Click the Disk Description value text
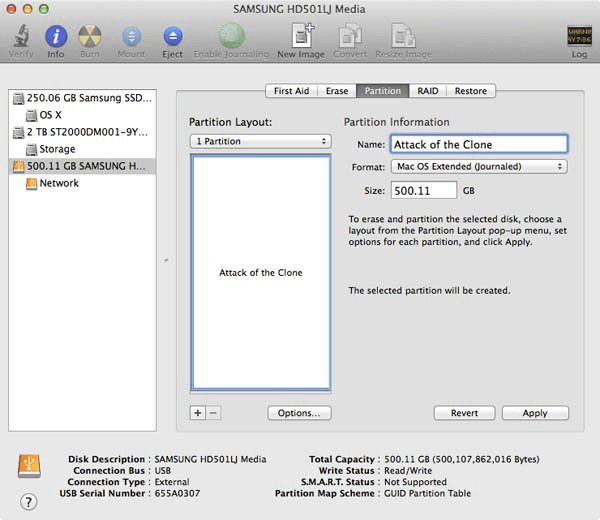The height and width of the screenshot is (520, 600). point(210,459)
